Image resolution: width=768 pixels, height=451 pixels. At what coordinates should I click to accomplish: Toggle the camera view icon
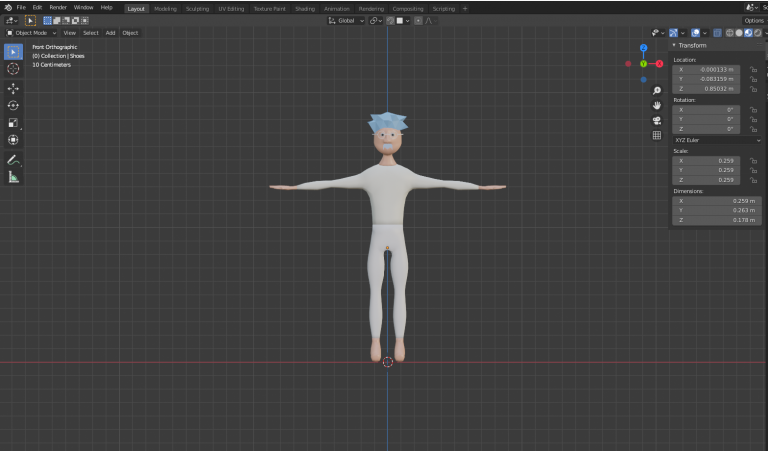pyautogui.click(x=657, y=120)
